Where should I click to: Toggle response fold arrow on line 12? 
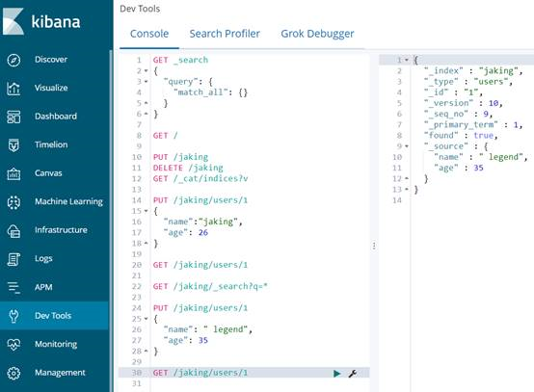click(x=407, y=178)
